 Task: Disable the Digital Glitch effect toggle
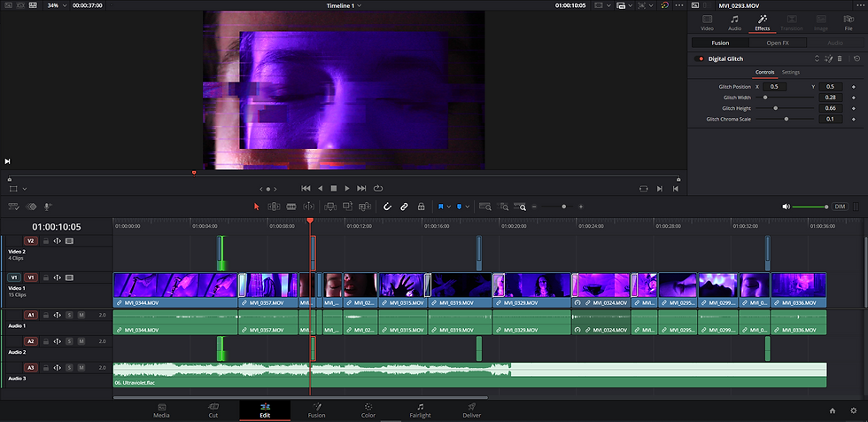click(700, 59)
